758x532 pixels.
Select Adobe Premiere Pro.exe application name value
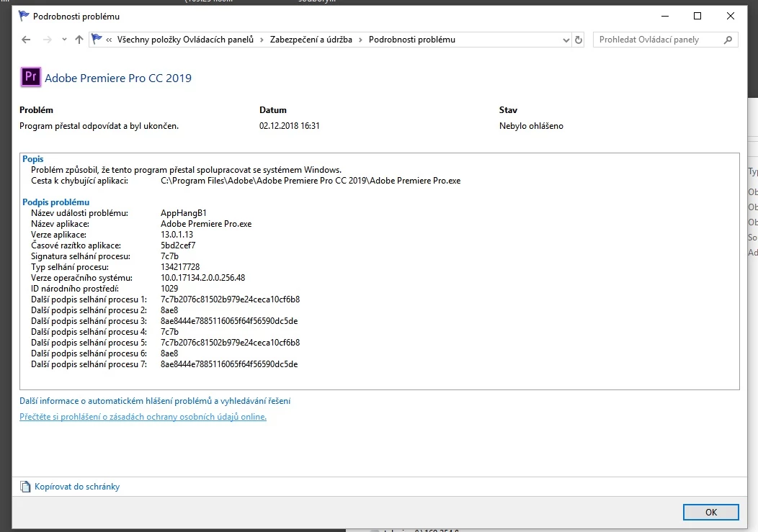206,224
